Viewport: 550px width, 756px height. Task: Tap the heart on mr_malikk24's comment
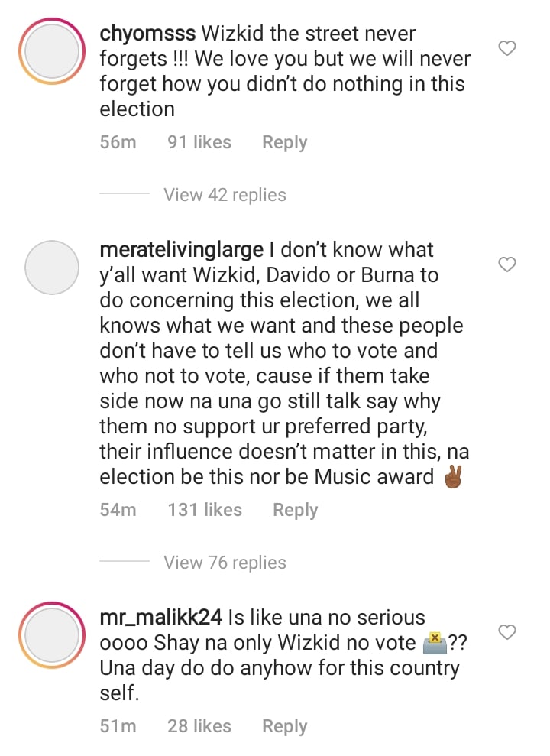click(507, 632)
